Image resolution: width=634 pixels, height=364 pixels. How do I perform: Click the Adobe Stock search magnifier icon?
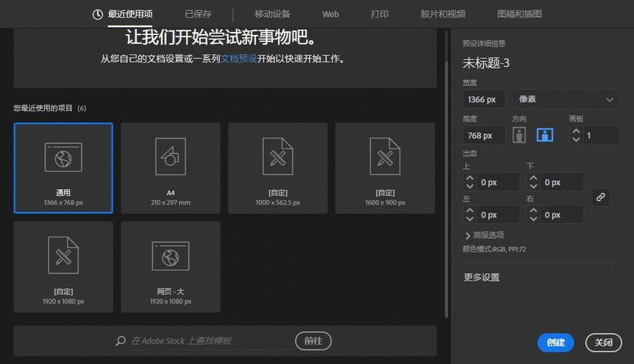[120, 341]
